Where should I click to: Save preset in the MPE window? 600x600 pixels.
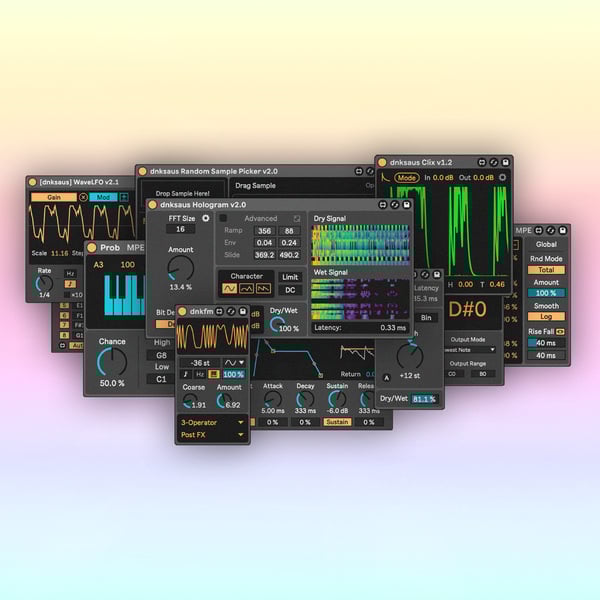click(562, 230)
